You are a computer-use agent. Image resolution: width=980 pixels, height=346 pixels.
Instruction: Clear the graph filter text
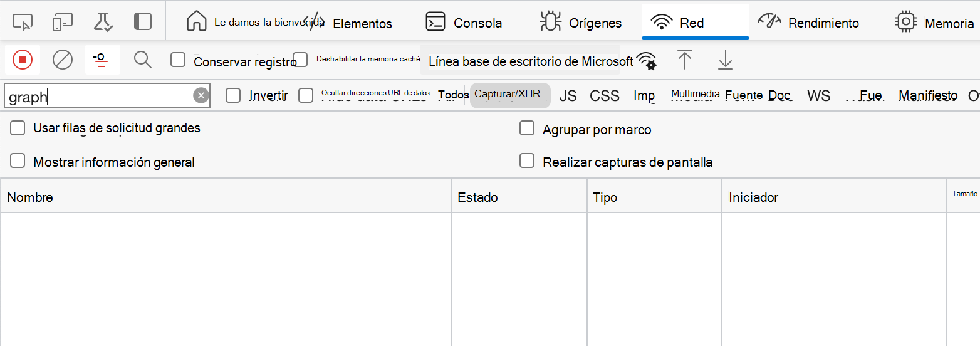click(201, 95)
